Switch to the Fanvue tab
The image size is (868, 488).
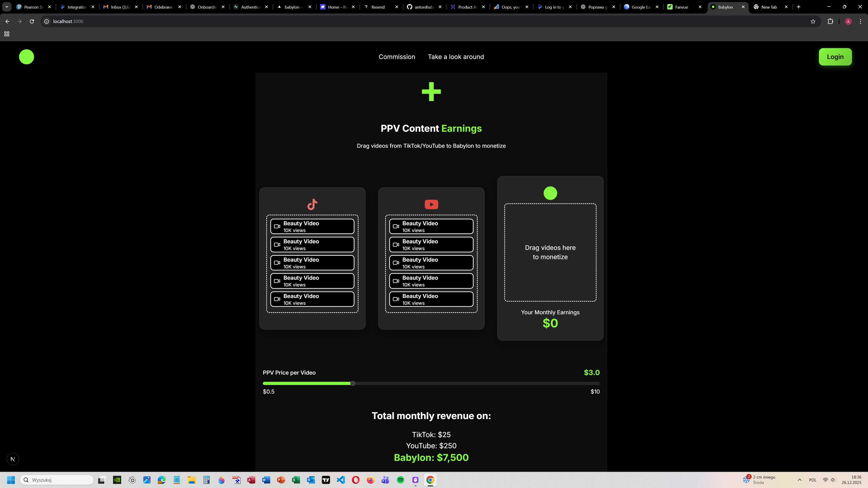pos(681,7)
